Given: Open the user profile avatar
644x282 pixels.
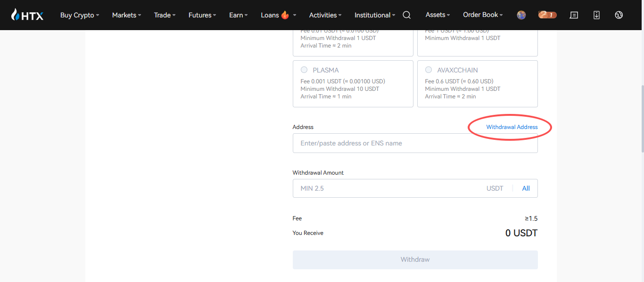Looking at the screenshot, I should (x=521, y=15).
